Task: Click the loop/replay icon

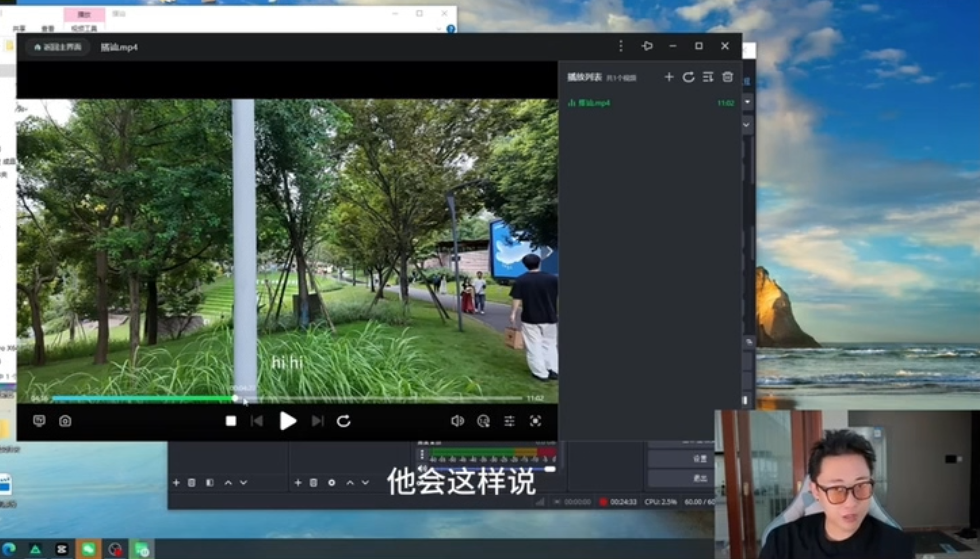Action: pyautogui.click(x=344, y=421)
